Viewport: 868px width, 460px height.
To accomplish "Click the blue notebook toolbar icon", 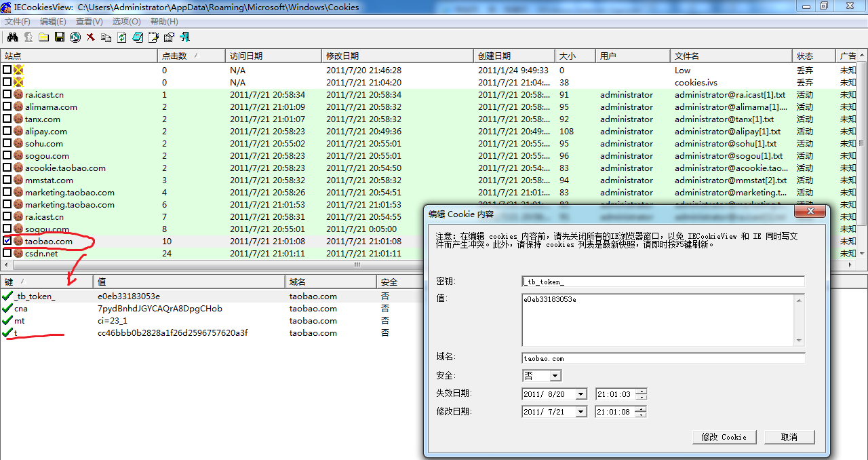I will tap(138, 37).
